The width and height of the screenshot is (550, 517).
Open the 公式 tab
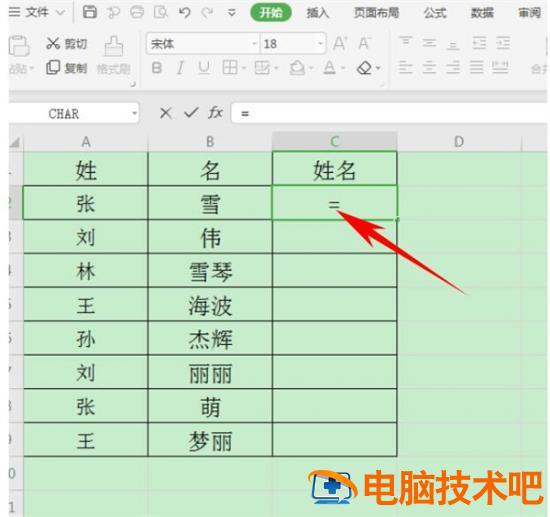coord(435,13)
